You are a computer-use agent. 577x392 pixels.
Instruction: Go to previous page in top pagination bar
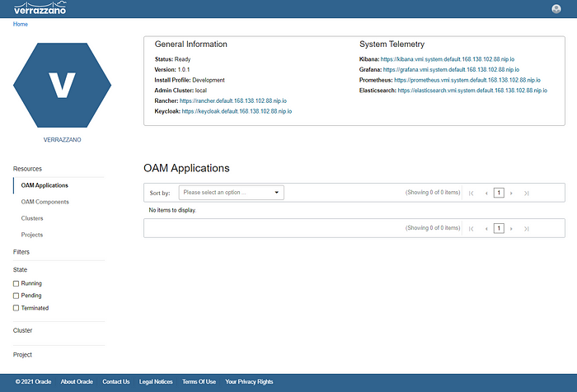tap(486, 193)
